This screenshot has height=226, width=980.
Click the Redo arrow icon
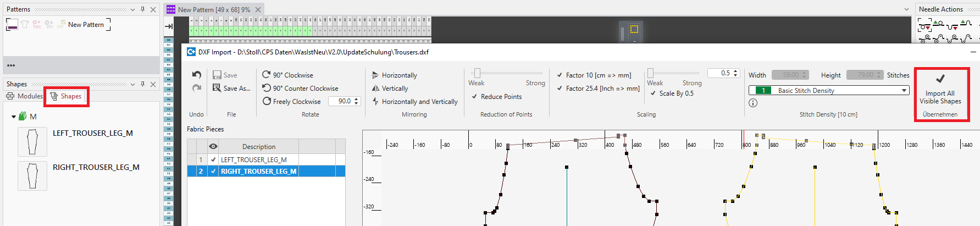(x=197, y=88)
